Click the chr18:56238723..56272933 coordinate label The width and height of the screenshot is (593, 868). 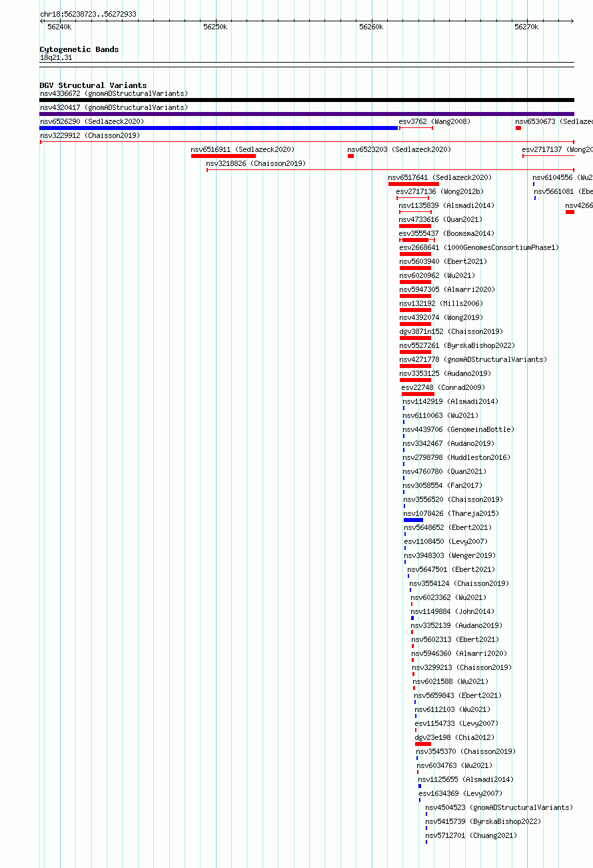88,14
